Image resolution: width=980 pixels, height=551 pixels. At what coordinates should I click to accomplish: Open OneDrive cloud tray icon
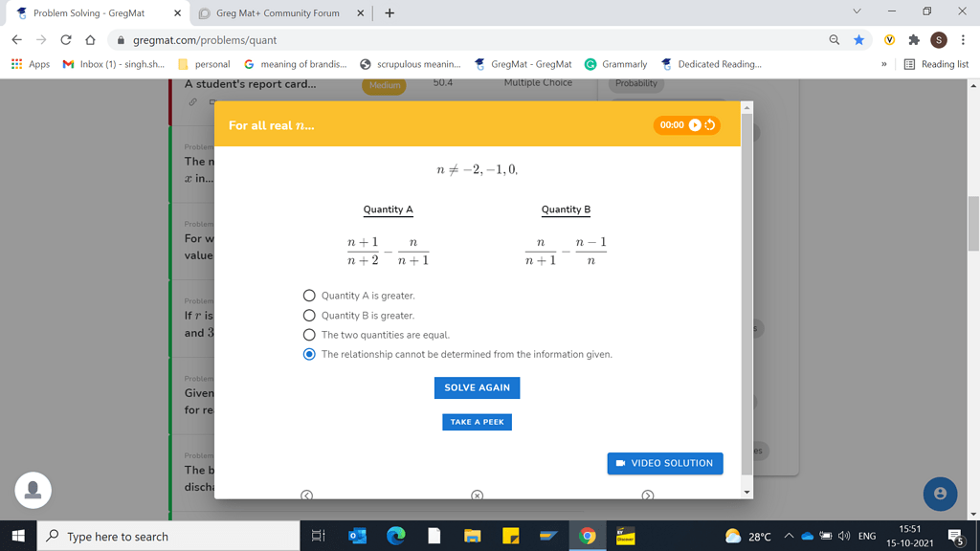(808, 536)
